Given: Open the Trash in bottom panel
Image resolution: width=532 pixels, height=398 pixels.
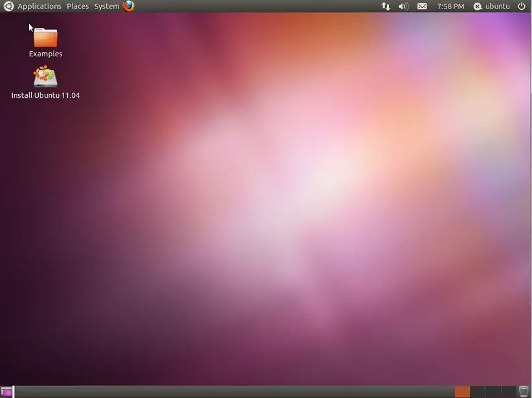Looking at the screenshot, I should (x=524, y=392).
